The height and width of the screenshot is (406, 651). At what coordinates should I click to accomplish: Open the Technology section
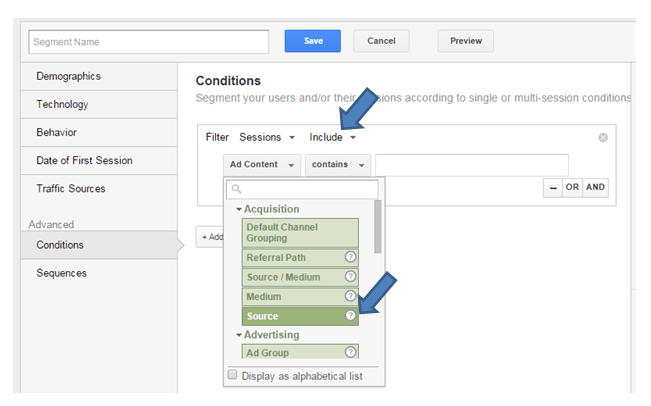[99, 104]
